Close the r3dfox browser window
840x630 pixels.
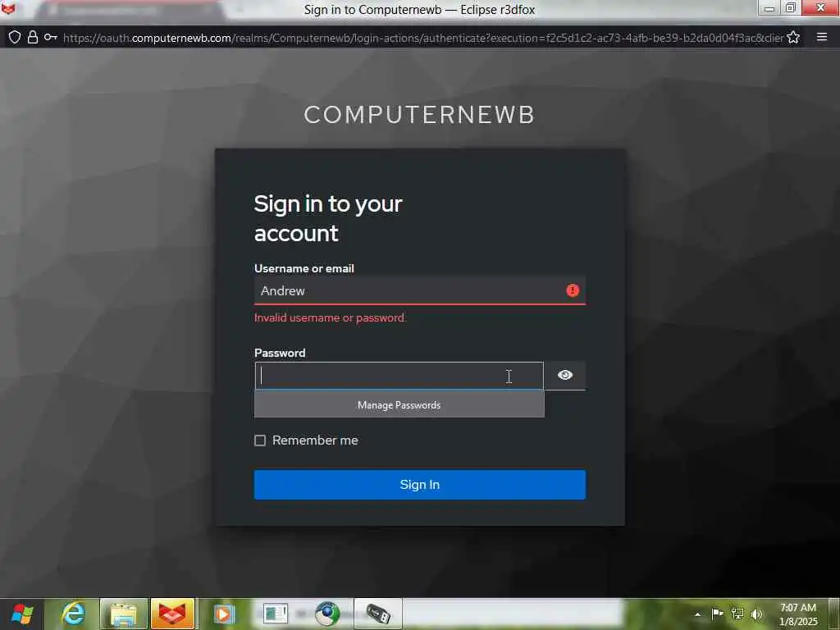(820, 7)
